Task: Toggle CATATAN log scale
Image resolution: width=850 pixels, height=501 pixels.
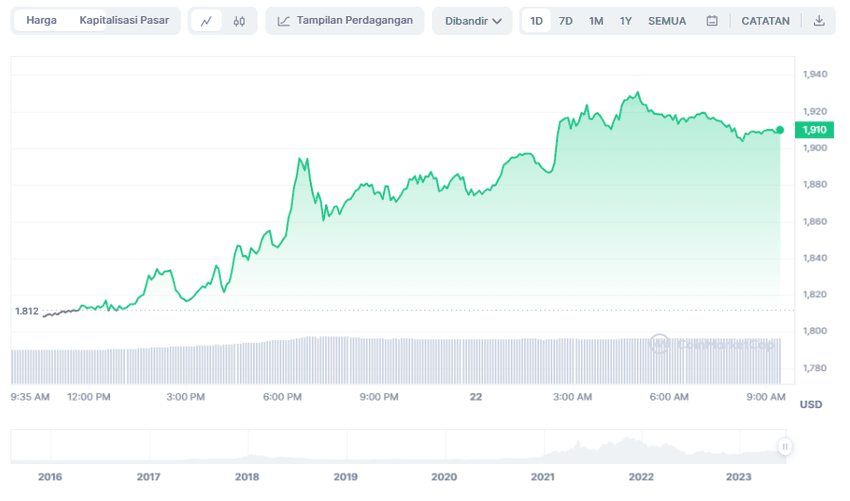Action: pos(765,21)
